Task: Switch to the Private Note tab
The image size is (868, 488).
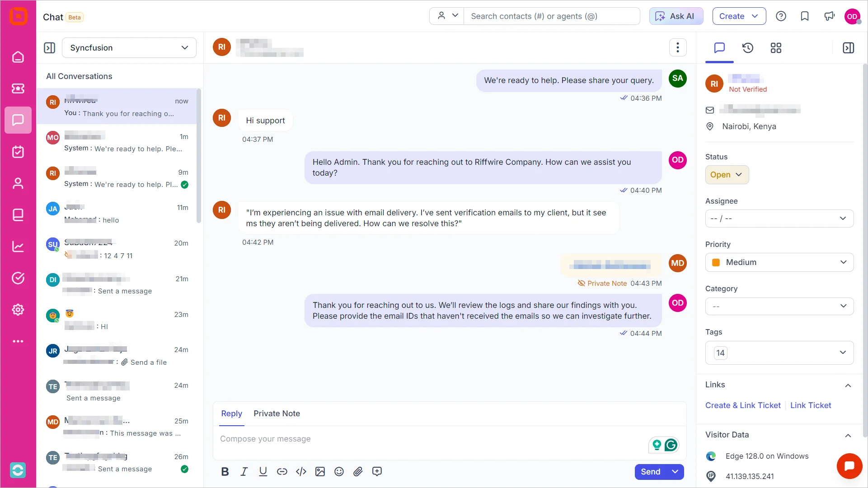Action: coord(277,414)
